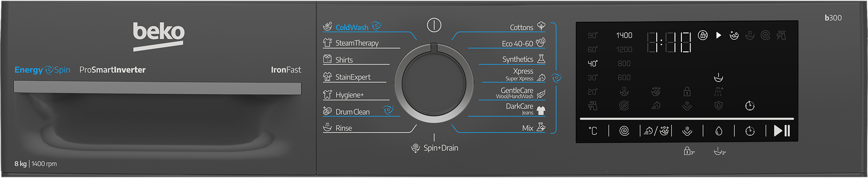Select the Drum Clean programme
Image resolution: width=868 pixels, height=178 pixels.
pyautogui.click(x=352, y=112)
